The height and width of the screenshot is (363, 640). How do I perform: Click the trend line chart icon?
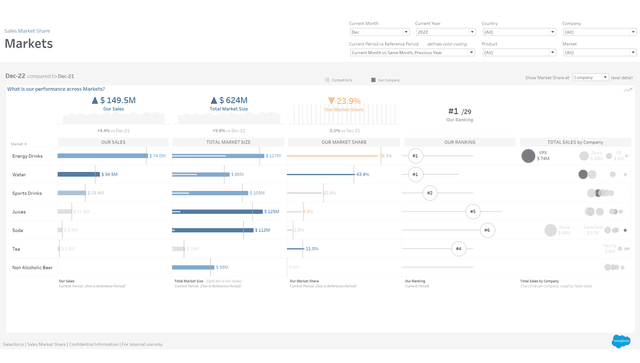coord(628,90)
